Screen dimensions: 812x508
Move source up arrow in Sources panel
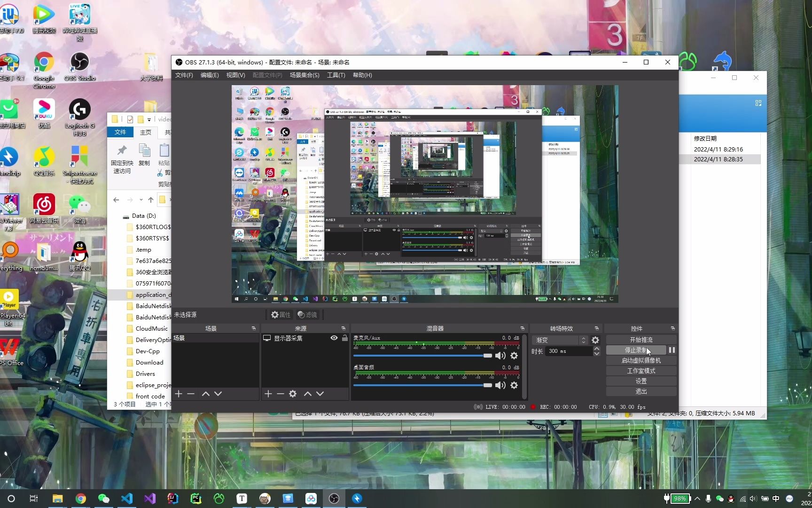click(x=308, y=394)
